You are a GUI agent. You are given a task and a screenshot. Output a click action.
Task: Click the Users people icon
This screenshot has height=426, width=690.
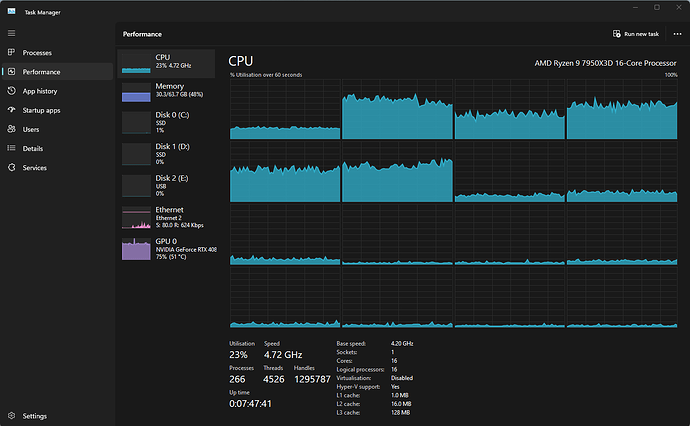click(11, 129)
